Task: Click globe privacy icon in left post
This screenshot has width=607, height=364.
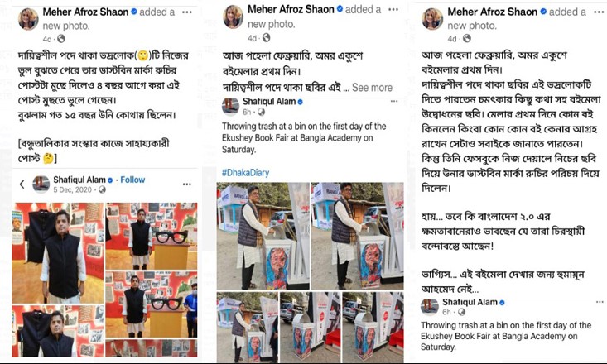Action: click(x=61, y=39)
